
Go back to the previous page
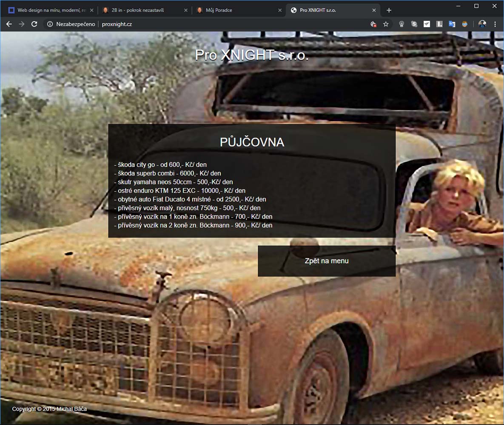click(x=9, y=24)
